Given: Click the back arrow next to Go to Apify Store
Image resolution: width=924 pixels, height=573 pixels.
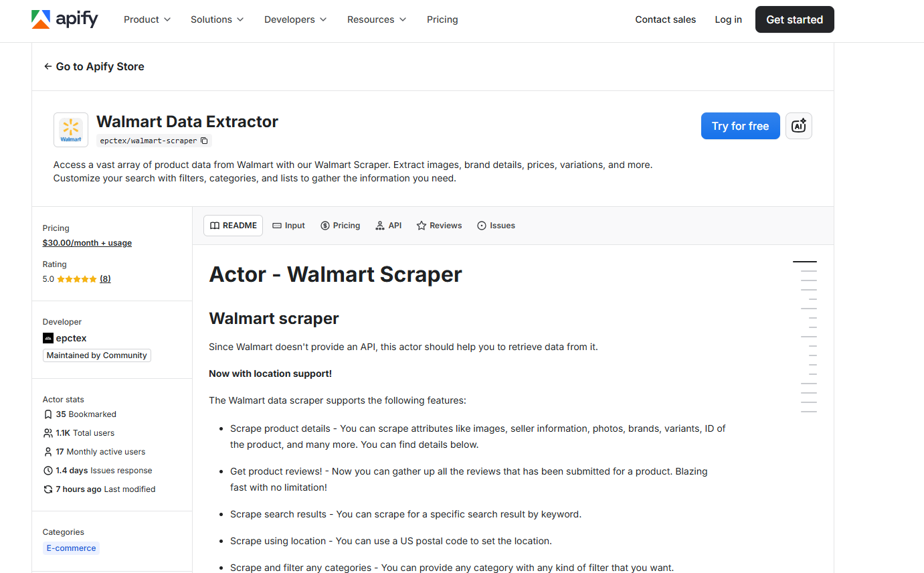Looking at the screenshot, I should tap(47, 66).
